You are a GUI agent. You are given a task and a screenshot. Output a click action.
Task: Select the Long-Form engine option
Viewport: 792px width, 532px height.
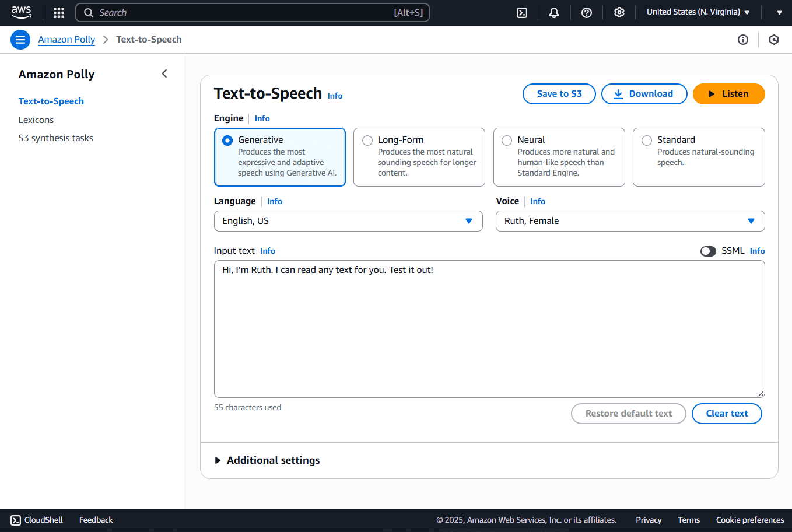coord(419,157)
